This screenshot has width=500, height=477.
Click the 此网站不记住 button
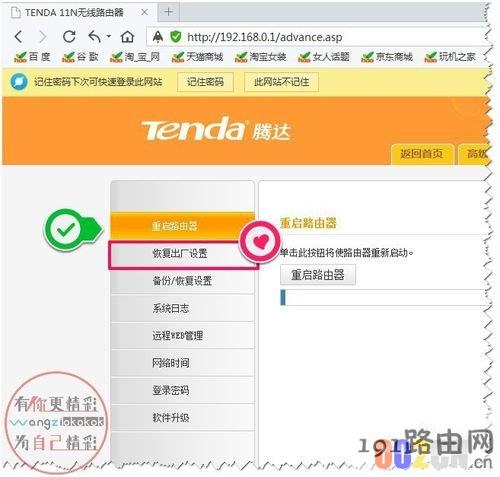(281, 82)
